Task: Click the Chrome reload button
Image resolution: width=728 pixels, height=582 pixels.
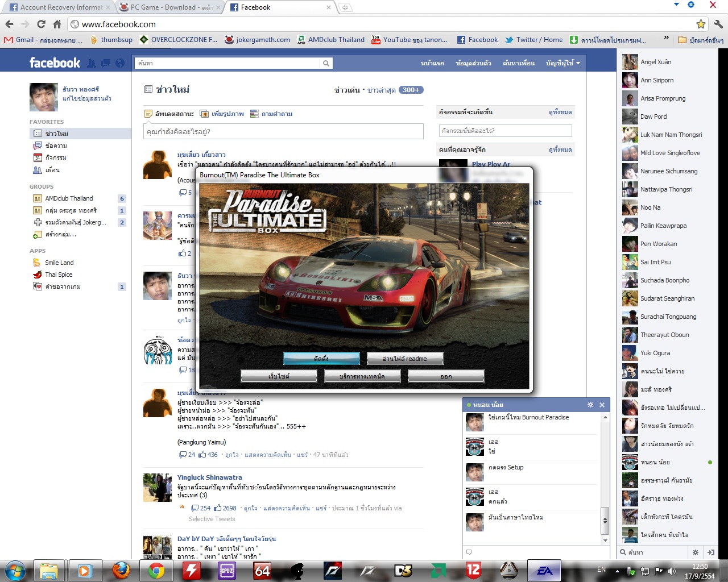Action: 41,24
